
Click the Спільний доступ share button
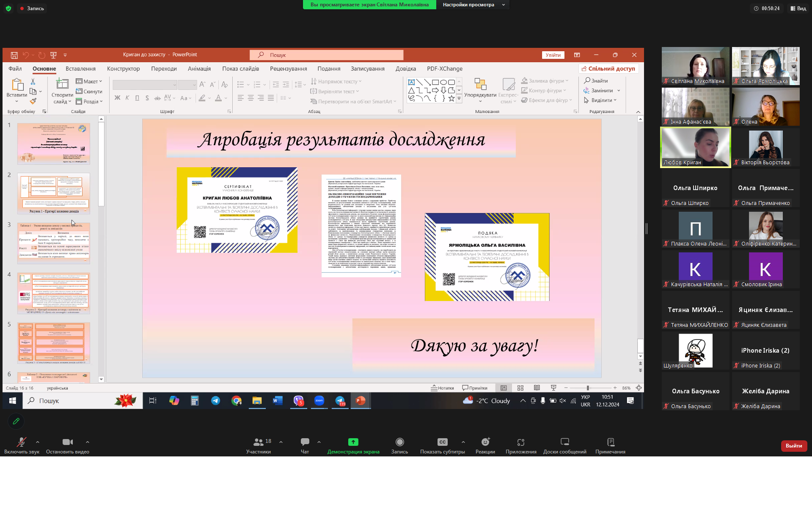point(608,69)
